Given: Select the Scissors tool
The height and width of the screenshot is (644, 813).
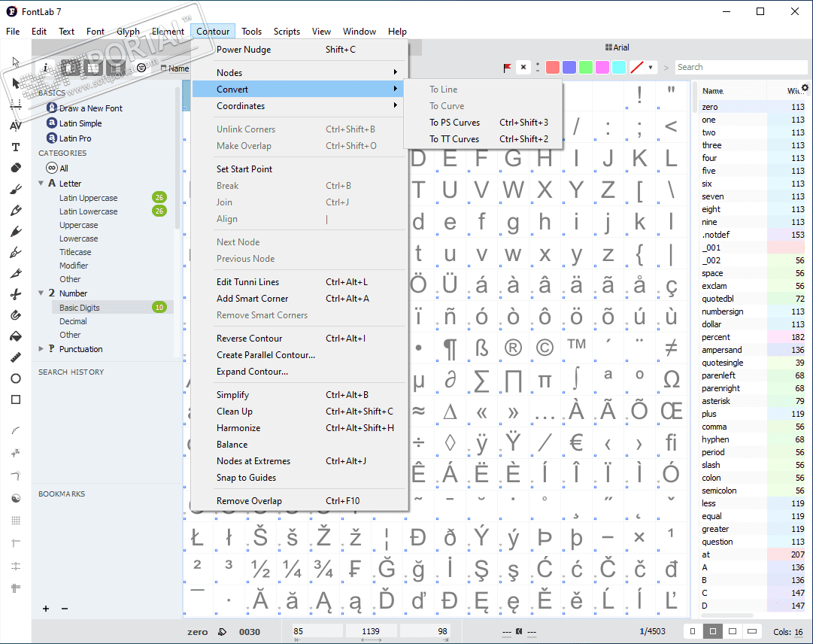Looking at the screenshot, I should pyautogui.click(x=16, y=294).
